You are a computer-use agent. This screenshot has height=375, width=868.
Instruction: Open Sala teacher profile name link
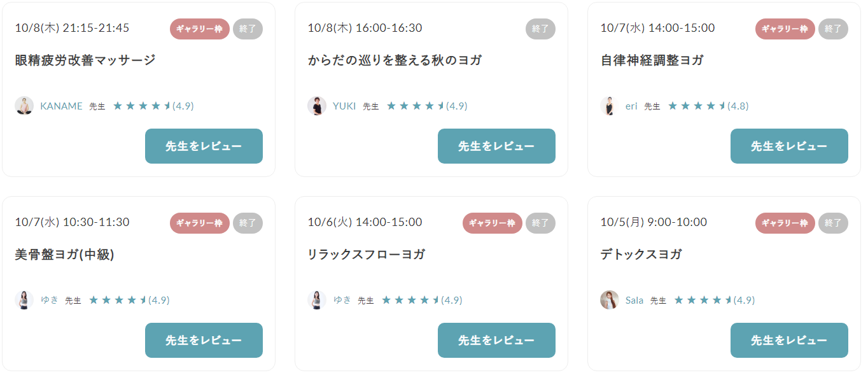pos(634,301)
